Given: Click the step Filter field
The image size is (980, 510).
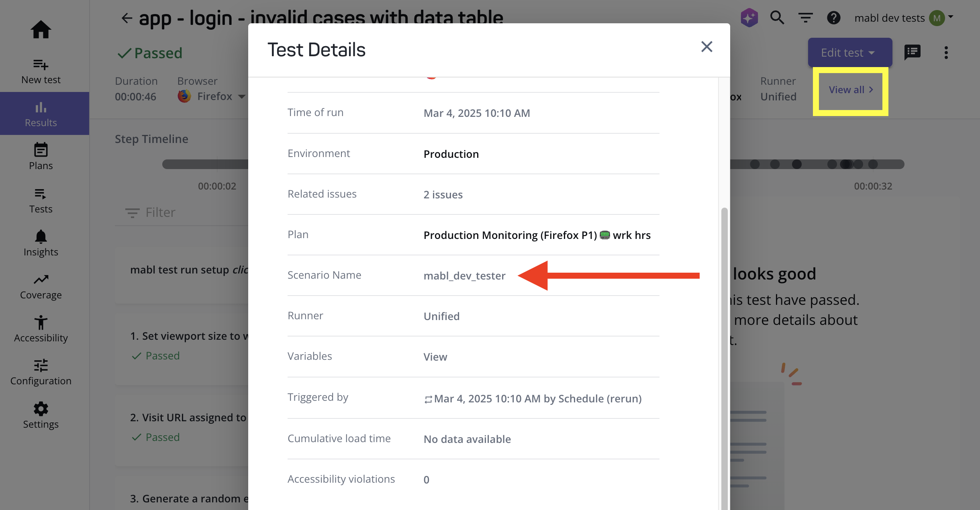Looking at the screenshot, I should tap(182, 212).
